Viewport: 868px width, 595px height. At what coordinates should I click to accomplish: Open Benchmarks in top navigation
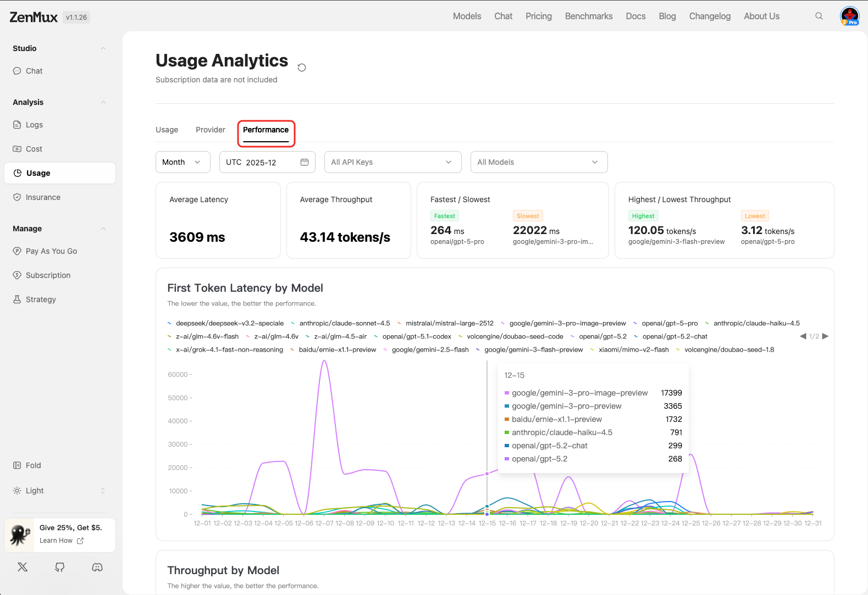click(588, 16)
